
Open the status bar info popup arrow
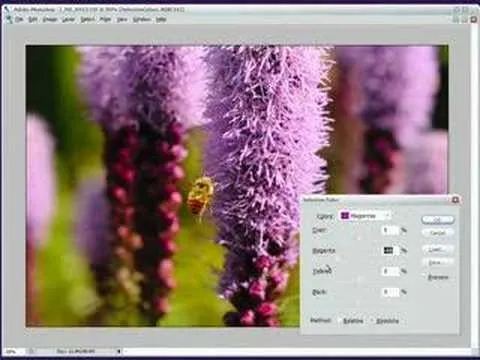tap(119, 351)
